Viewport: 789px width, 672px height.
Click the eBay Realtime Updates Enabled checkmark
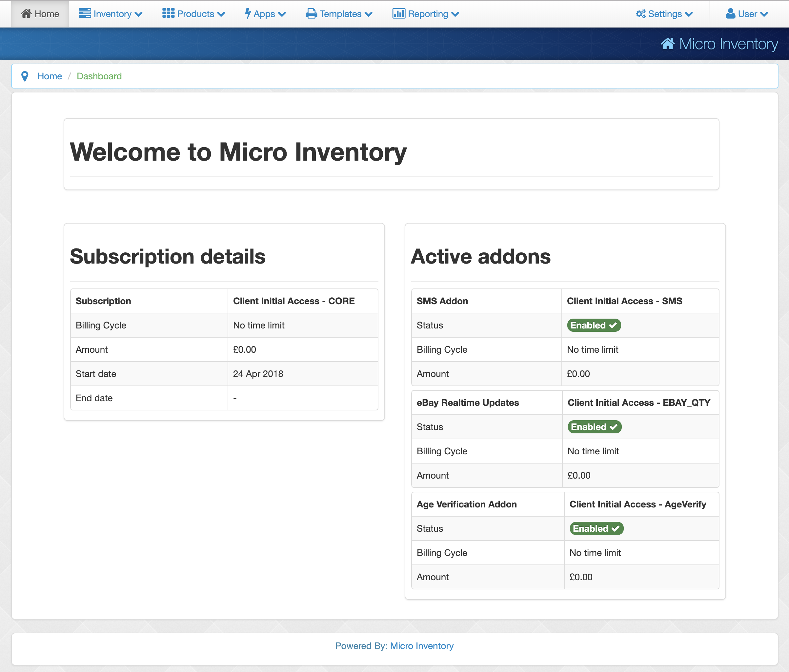click(x=614, y=427)
